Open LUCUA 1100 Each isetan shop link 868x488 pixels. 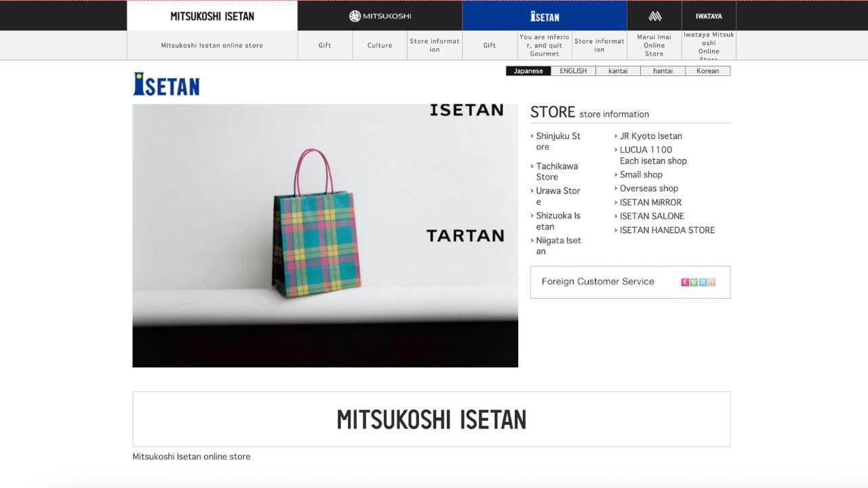[x=652, y=155]
